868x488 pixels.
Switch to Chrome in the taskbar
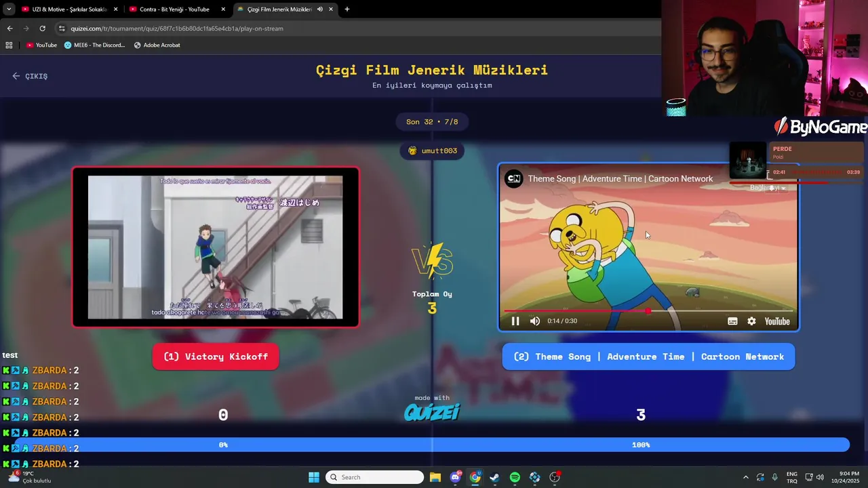tap(475, 477)
